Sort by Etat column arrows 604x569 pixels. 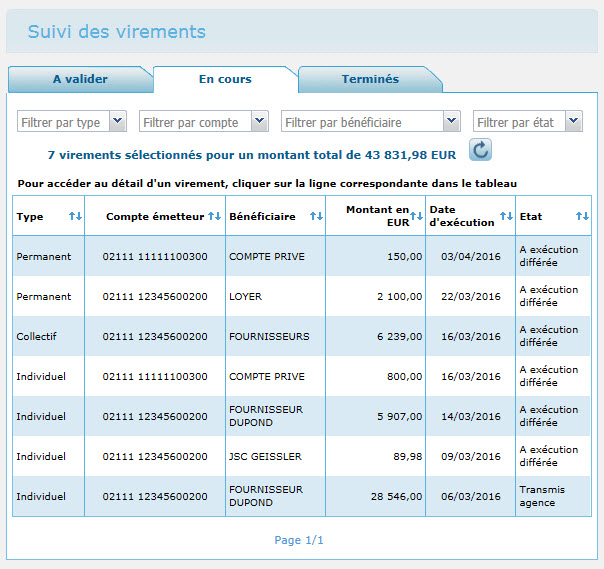pos(582,216)
